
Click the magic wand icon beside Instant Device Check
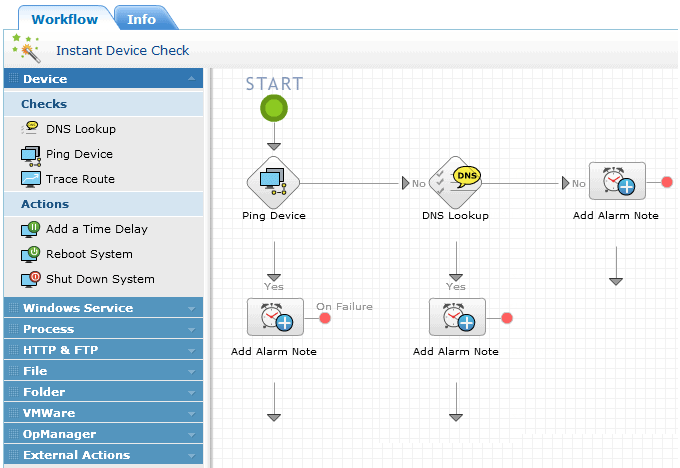26,48
